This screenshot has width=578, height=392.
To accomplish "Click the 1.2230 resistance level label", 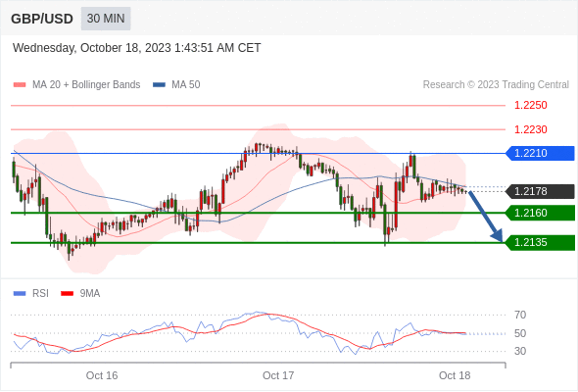I will click(530, 129).
